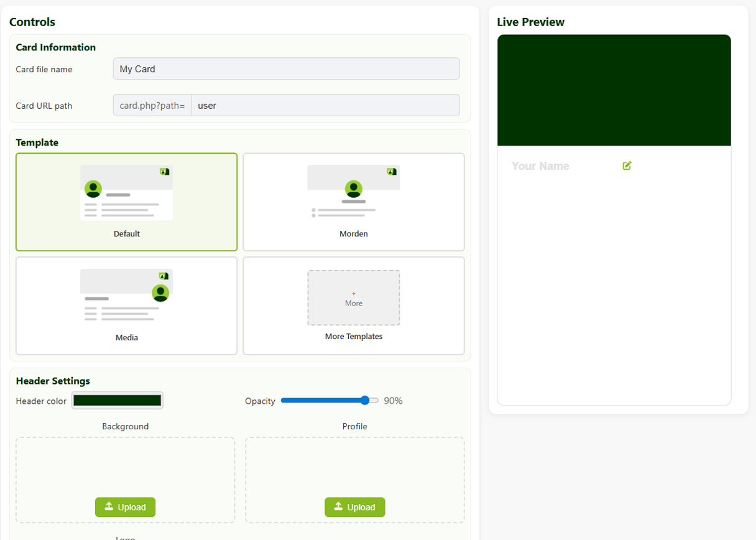Click upload arrow icon in Profile box
This screenshot has height=540, width=756.
(x=339, y=506)
